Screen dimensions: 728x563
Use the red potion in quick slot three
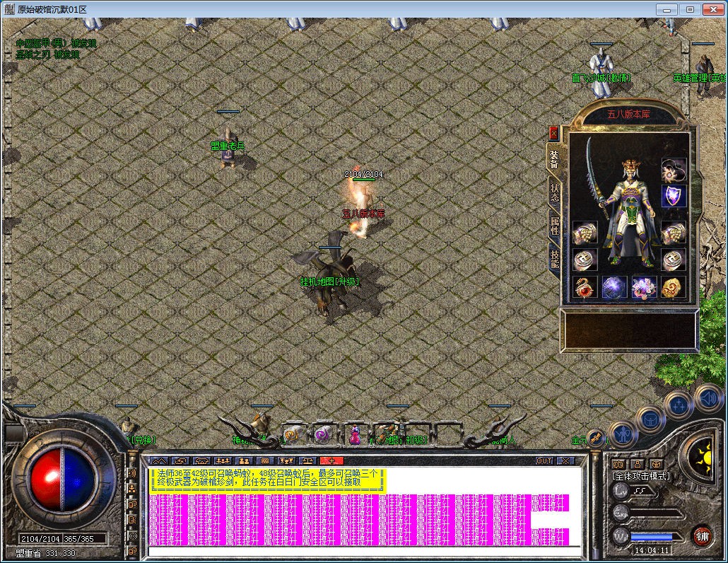pos(356,434)
